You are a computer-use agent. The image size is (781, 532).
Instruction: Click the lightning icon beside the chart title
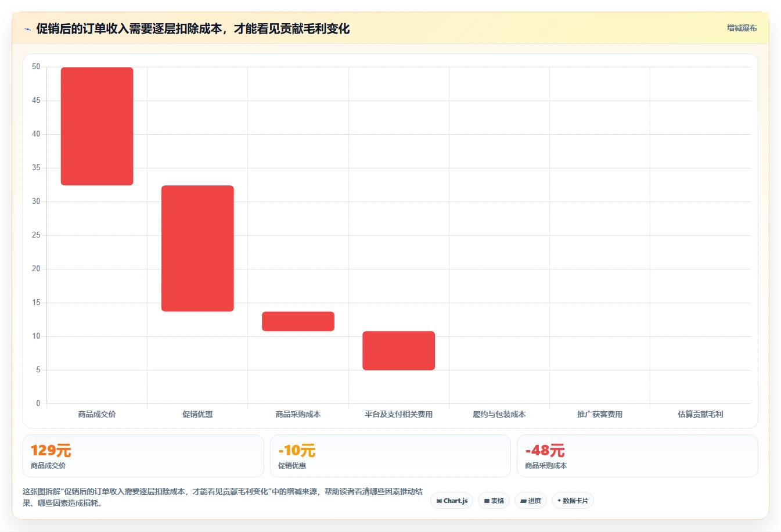coord(27,29)
